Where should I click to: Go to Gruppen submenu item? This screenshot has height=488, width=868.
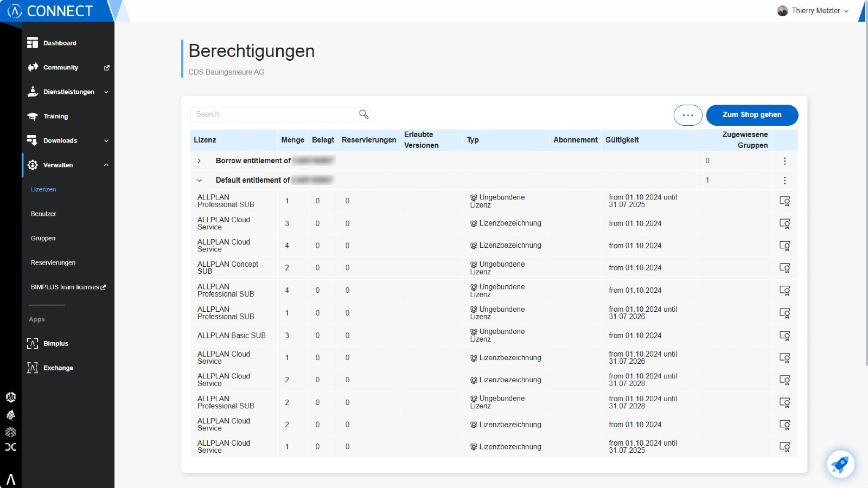click(x=43, y=239)
